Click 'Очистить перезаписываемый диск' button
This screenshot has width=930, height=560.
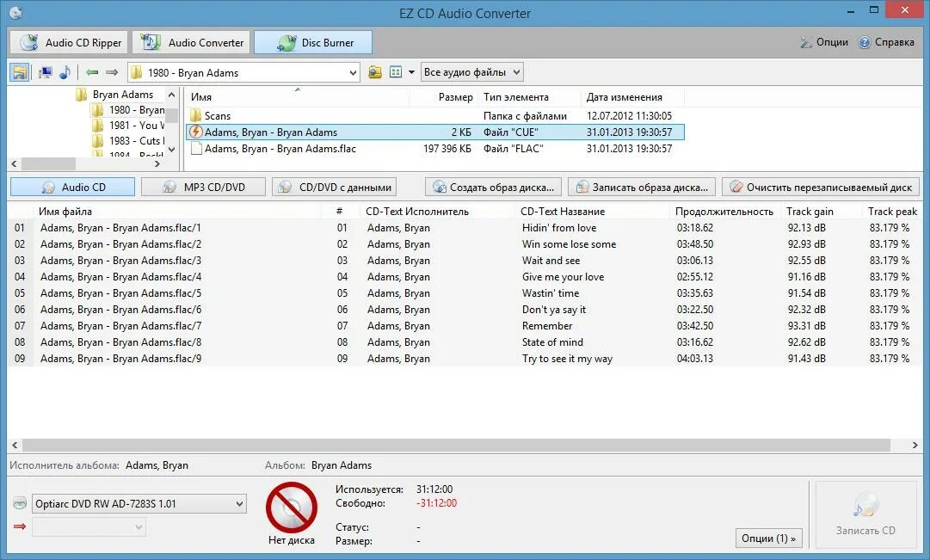821,187
